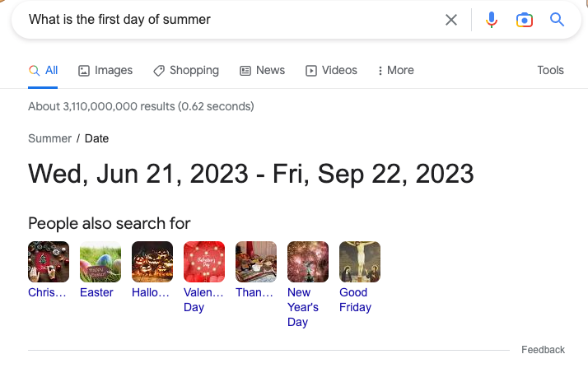
Task: Click the Halloween pumpkin thumbnail
Action: 152,262
